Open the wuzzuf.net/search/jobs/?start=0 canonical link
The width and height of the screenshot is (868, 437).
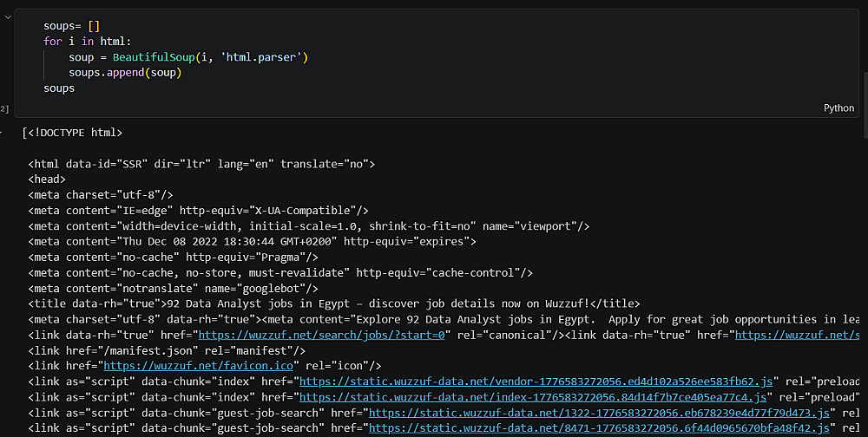tap(321, 335)
